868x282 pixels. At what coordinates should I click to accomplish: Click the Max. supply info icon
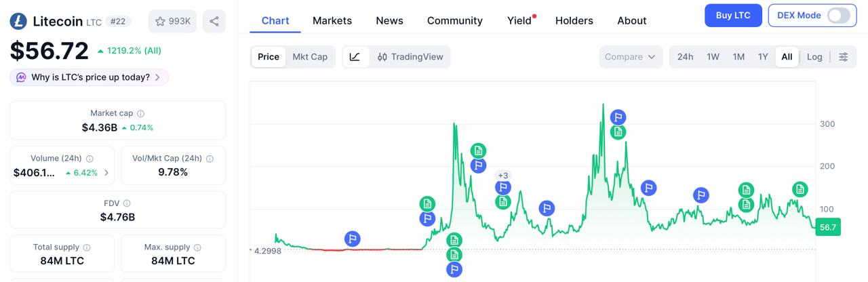(198, 247)
